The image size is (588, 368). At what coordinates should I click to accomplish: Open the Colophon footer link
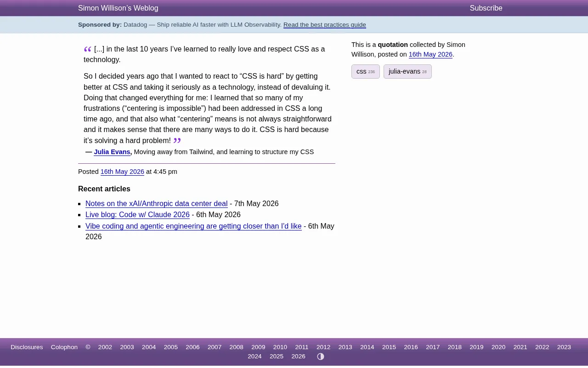[x=64, y=347]
